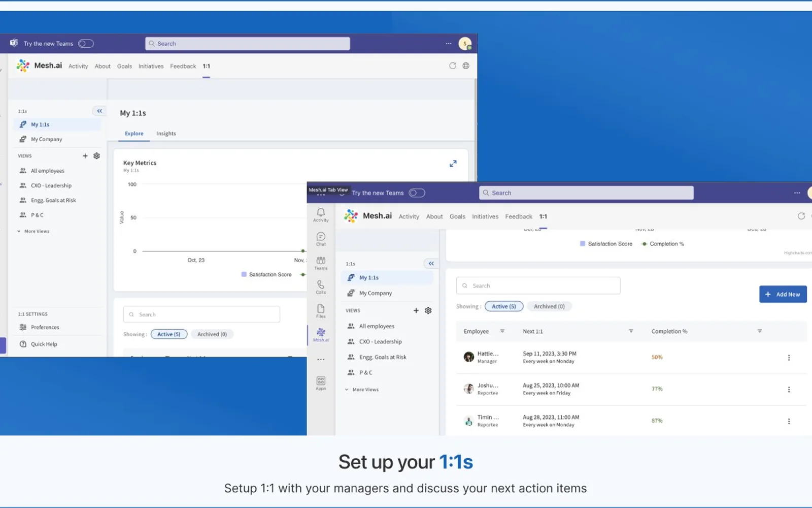The height and width of the screenshot is (508, 812).
Task: Select Archived (0) filter in back window
Action: coord(212,334)
